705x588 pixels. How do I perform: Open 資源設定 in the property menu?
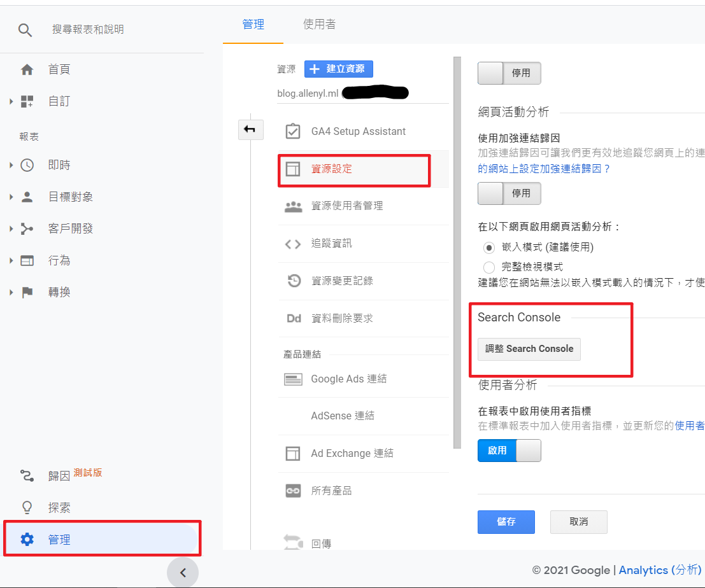pos(331,169)
